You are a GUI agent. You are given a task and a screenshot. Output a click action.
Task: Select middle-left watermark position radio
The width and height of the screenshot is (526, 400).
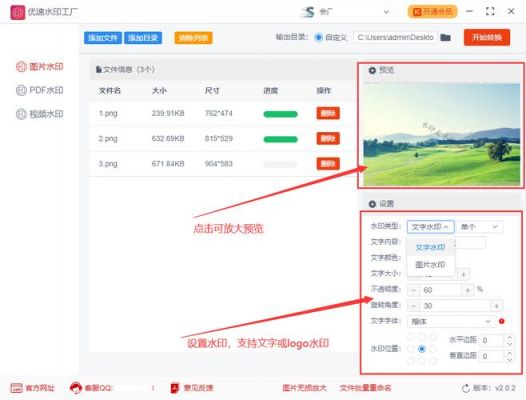(x=411, y=349)
